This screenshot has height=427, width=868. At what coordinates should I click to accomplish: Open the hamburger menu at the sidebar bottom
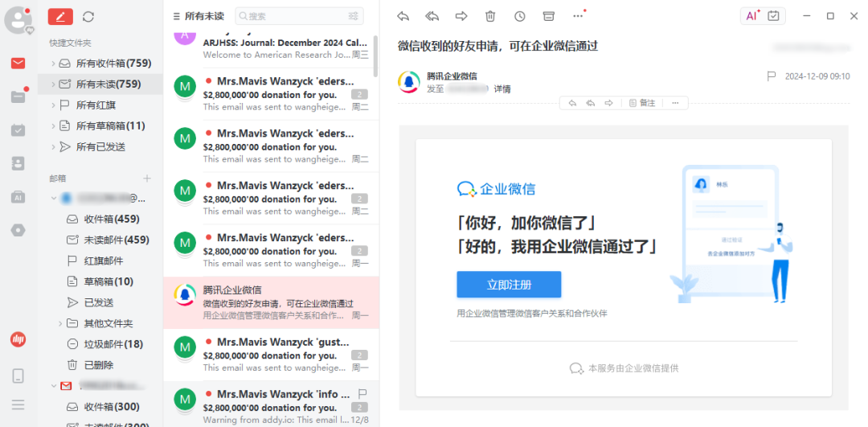pyautogui.click(x=18, y=404)
